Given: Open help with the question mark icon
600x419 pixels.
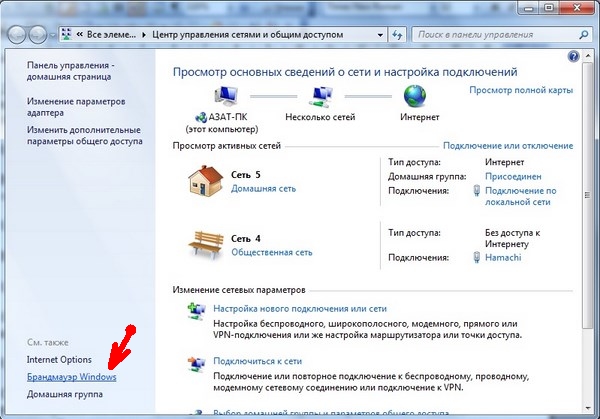Looking at the screenshot, I should coord(574,58).
